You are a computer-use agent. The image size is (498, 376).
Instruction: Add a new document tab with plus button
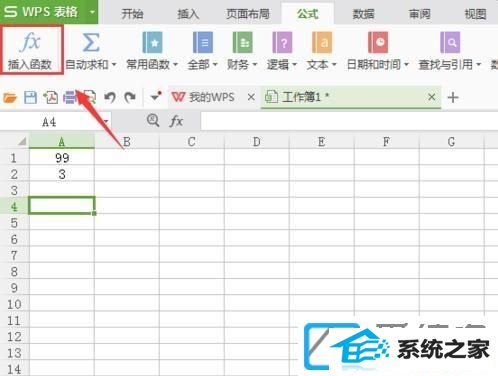[453, 98]
